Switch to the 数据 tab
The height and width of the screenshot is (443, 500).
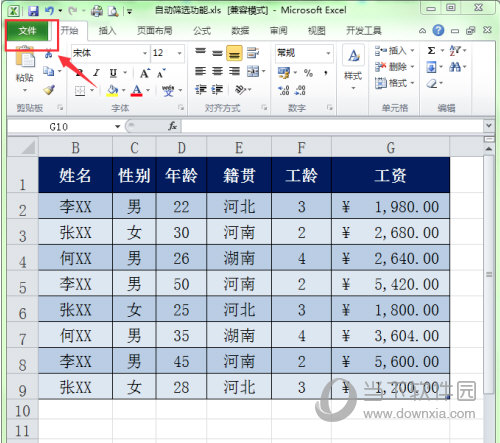[240, 31]
